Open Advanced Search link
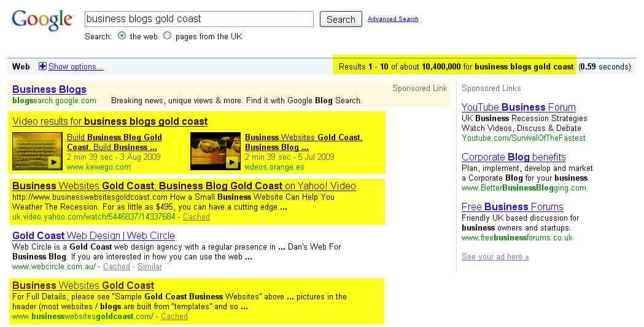This screenshot has width=644, height=327. 393,19
